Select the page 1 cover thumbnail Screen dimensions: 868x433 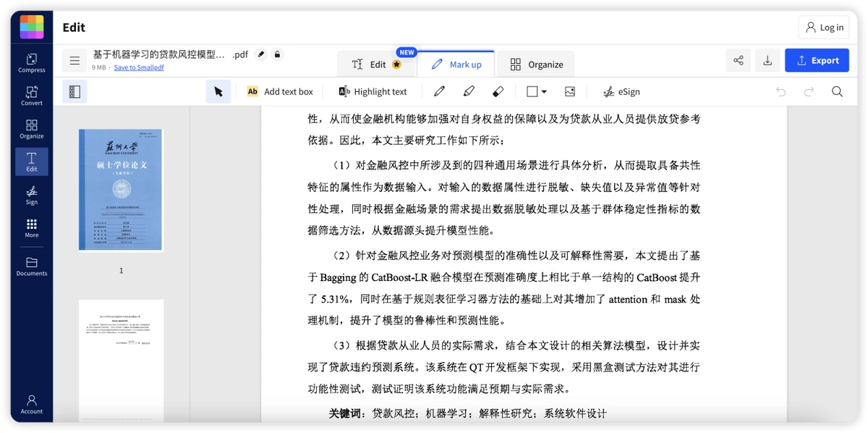pos(121,190)
